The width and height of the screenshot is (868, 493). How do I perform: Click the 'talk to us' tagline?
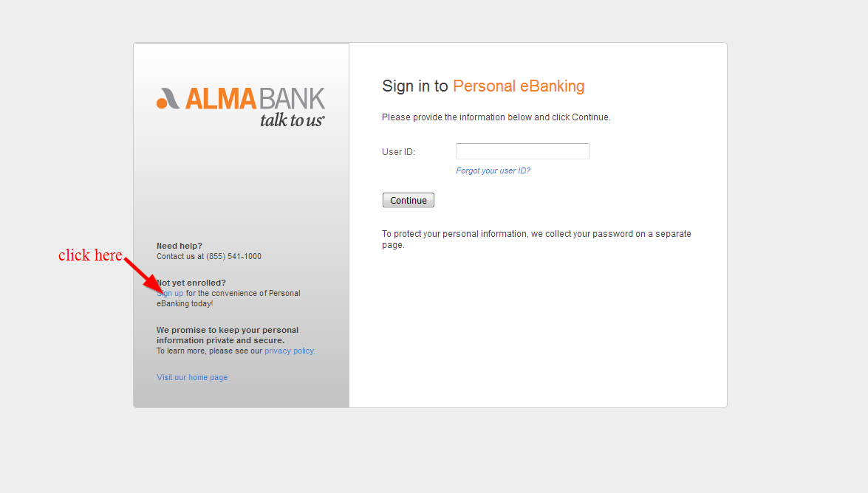(292, 120)
